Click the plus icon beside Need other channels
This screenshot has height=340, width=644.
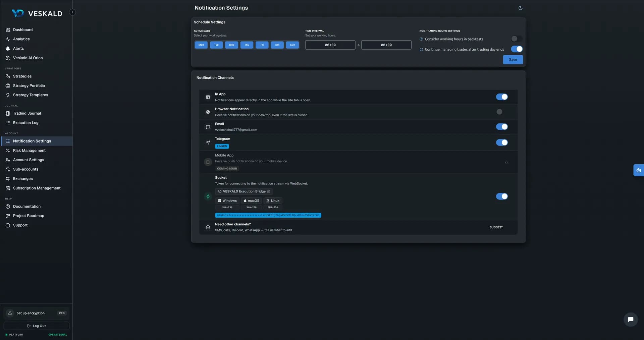(x=208, y=227)
